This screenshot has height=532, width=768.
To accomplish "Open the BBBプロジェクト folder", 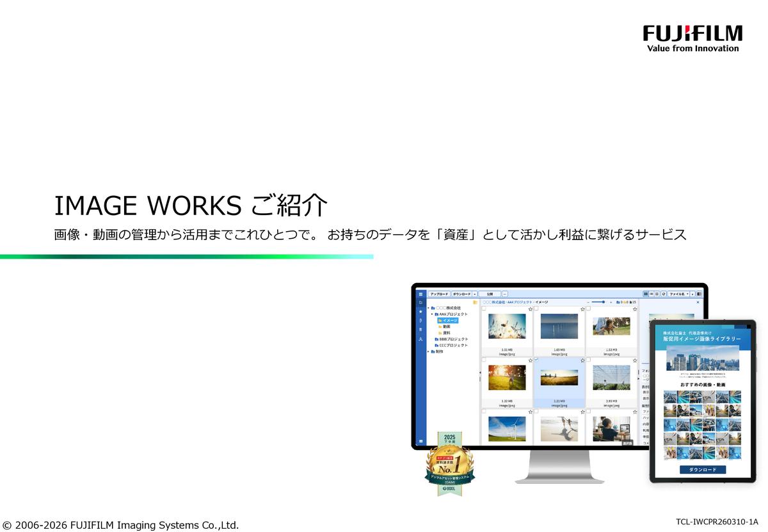I will tap(453, 339).
